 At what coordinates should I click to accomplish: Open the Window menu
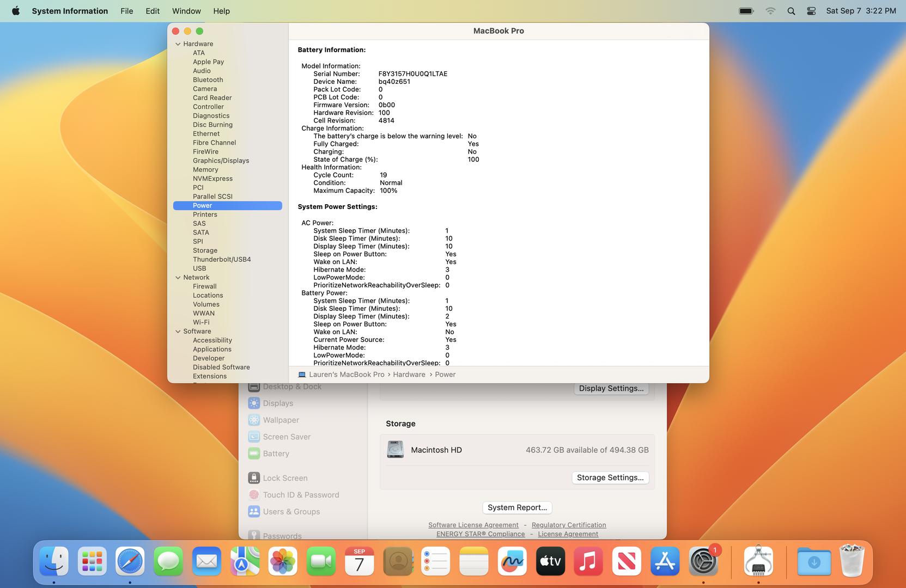click(x=186, y=11)
